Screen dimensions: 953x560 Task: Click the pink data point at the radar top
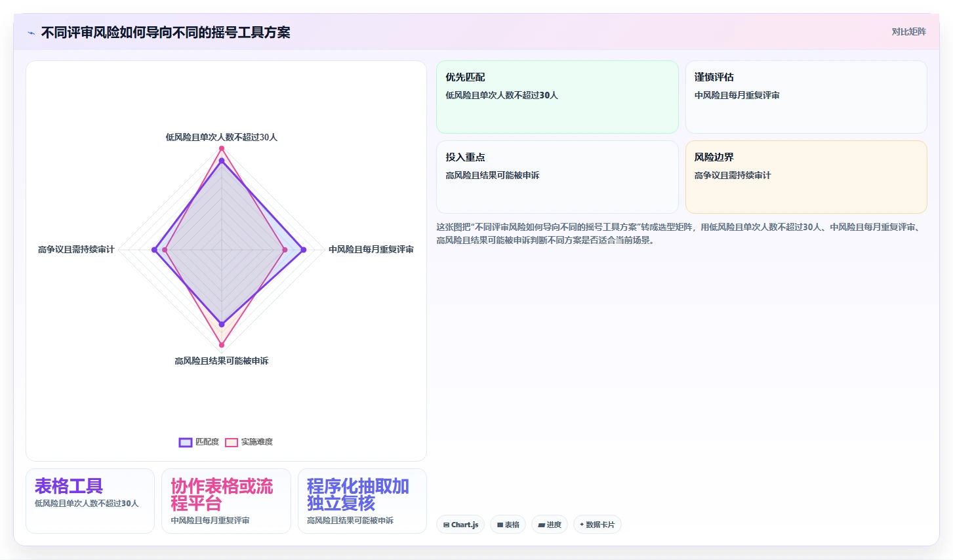[x=222, y=148]
